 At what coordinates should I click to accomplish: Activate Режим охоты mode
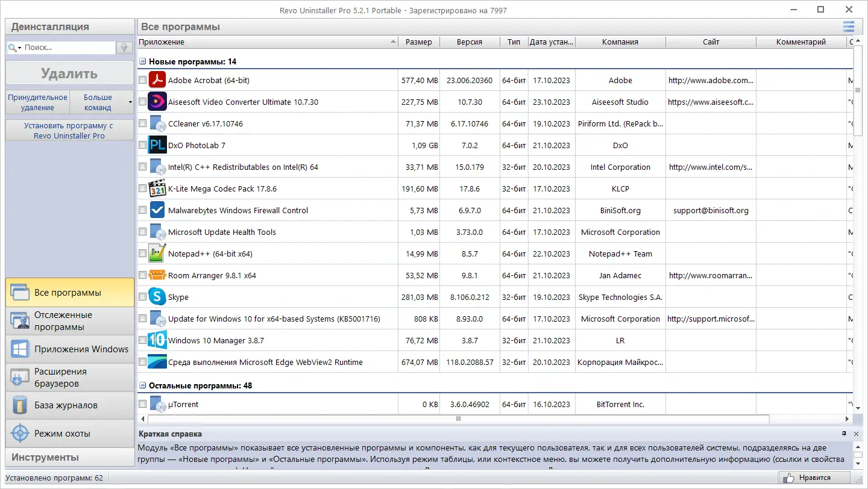pyautogui.click(x=70, y=434)
